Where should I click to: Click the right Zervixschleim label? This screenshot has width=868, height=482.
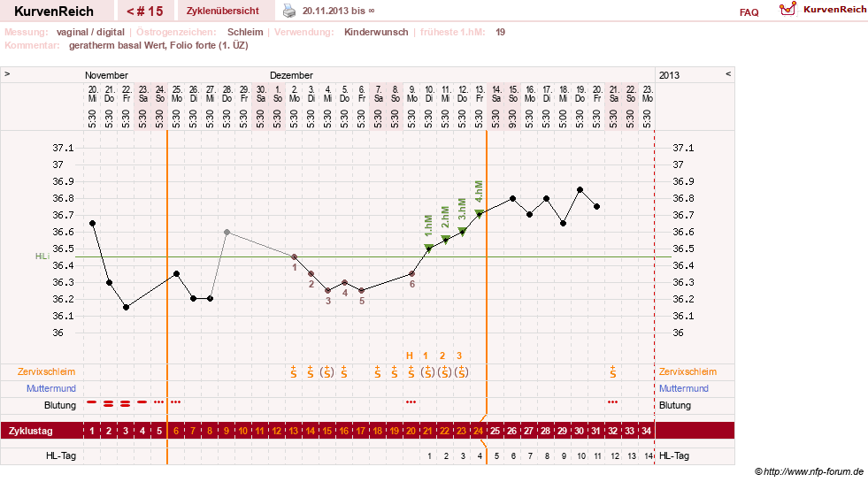[687, 371]
